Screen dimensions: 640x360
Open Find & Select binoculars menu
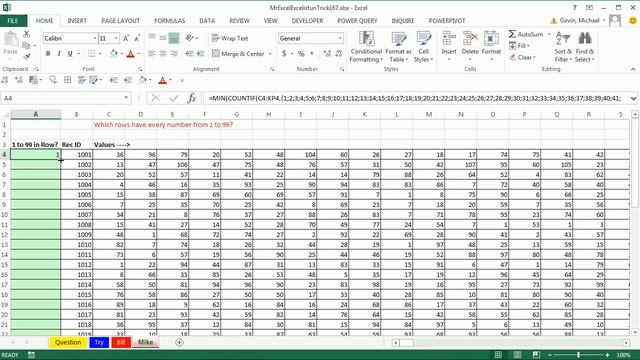(584, 47)
